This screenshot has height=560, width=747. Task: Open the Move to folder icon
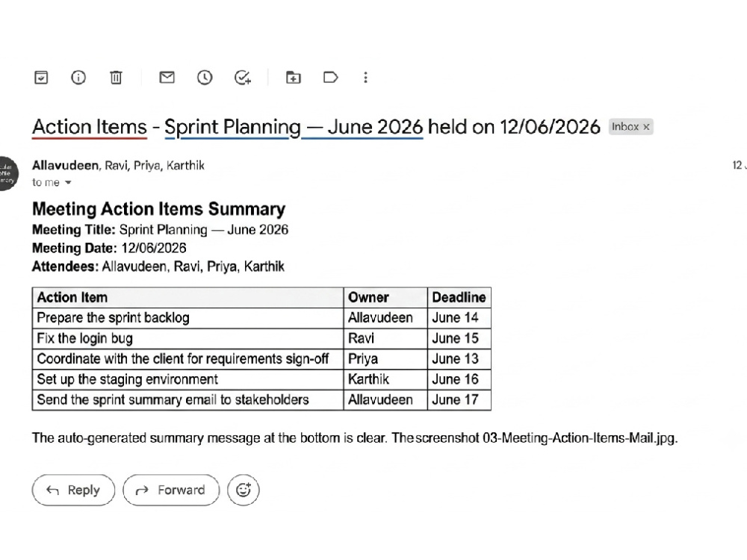pyautogui.click(x=293, y=77)
